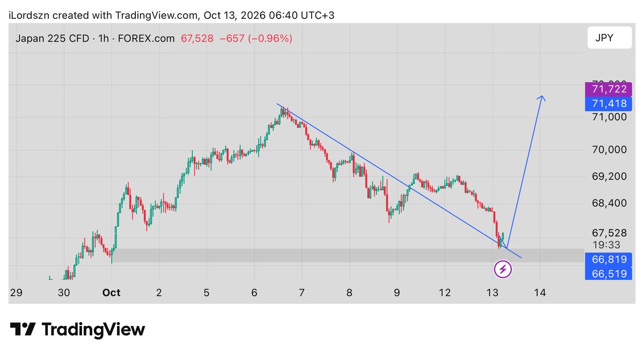Image resolution: width=644 pixels, height=355 pixels.
Task: Select the blue 66,819 price label
Action: coord(609,260)
